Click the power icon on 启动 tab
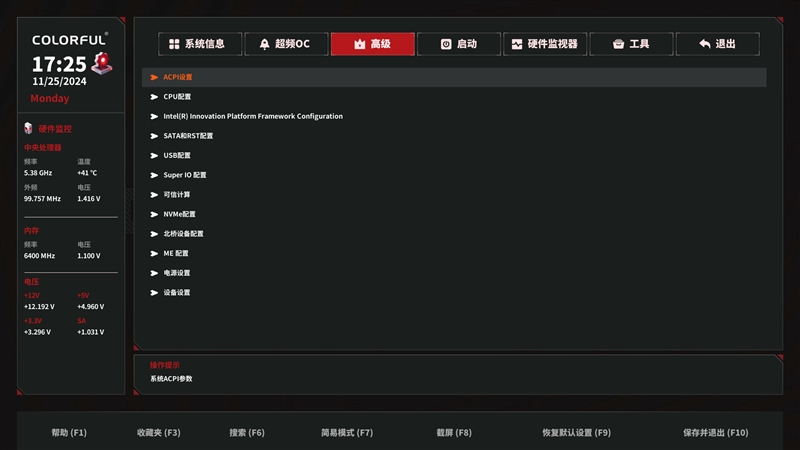The image size is (800, 450). pyautogui.click(x=446, y=44)
